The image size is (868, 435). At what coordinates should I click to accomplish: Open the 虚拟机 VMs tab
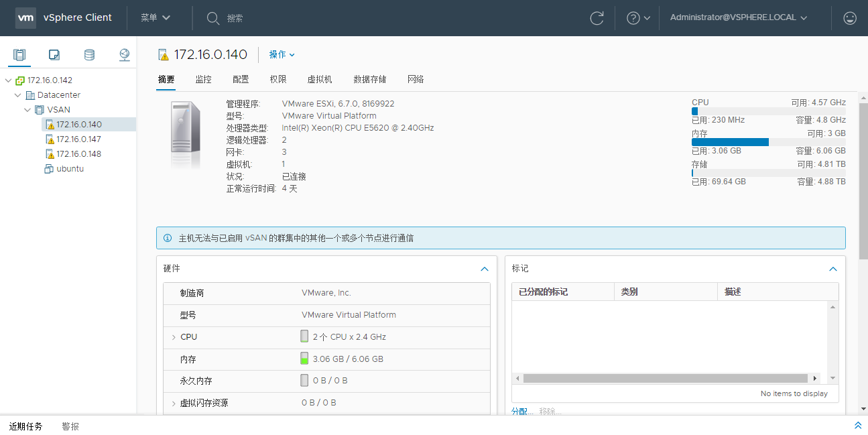point(320,79)
